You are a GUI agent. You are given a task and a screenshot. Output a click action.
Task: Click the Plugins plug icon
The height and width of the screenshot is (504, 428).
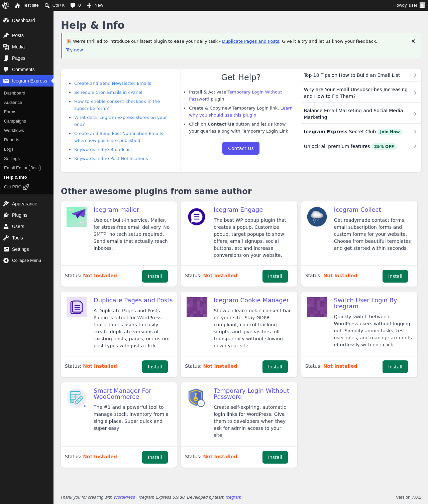(6, 215)
